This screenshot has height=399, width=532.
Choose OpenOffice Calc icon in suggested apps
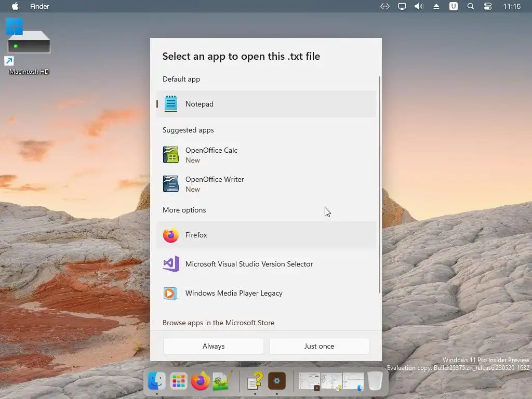tap(170, 155)
